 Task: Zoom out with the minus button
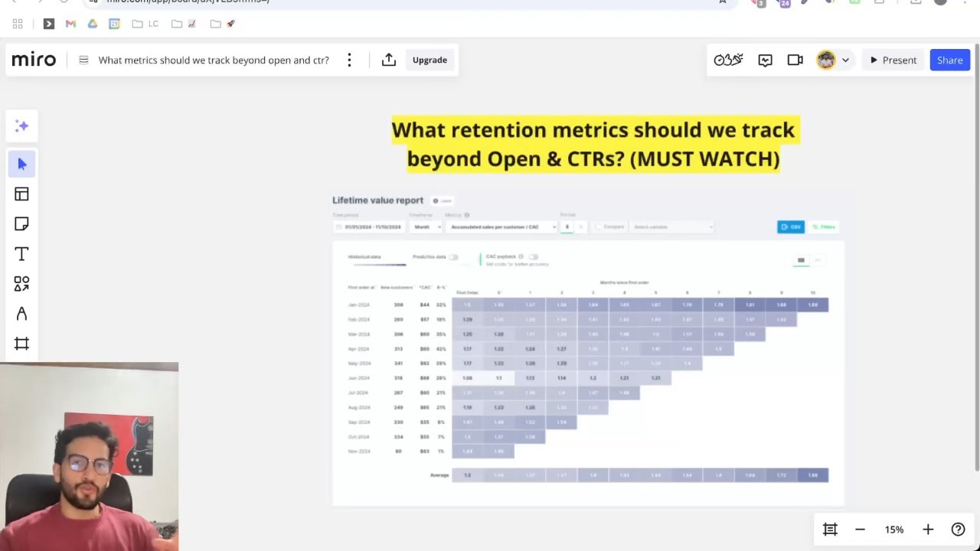pyautogui.click(x=860, y=530)
